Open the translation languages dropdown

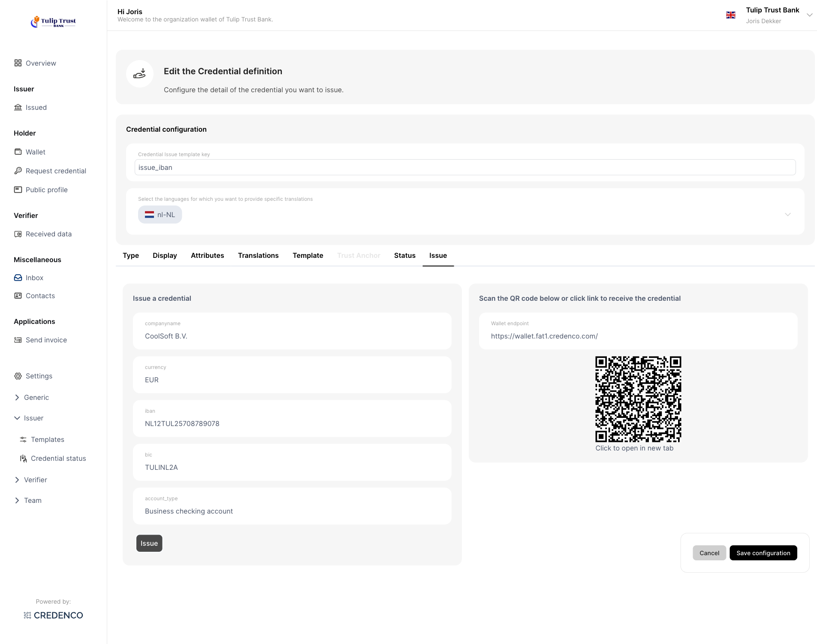pyautogui.click(x=787, y=215)
